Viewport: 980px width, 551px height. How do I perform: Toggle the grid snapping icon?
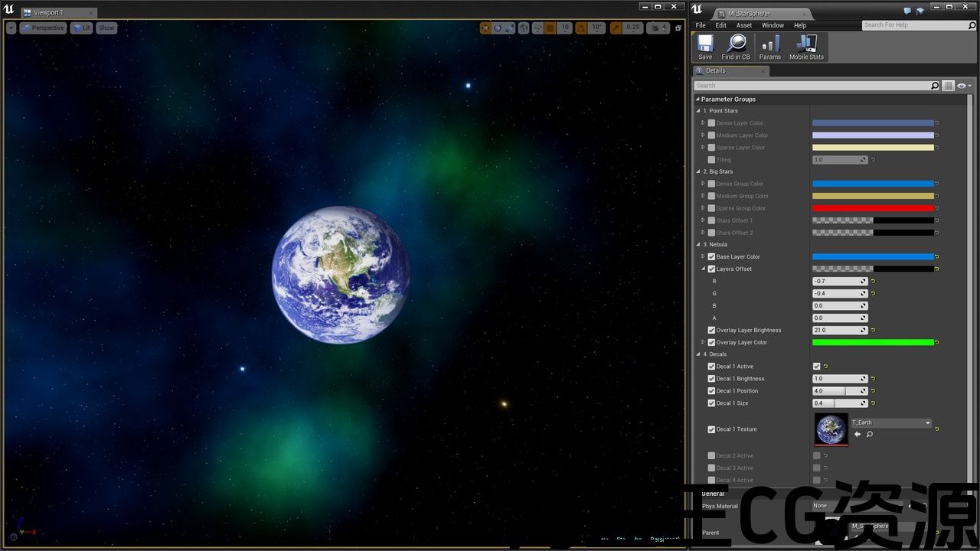(550, 28)
